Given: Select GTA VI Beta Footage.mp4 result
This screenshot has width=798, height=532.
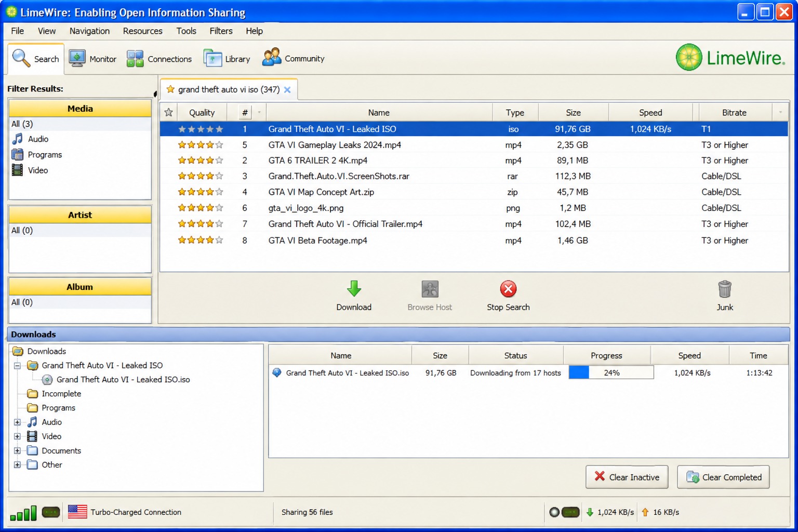Looking at the screenshot, I should [x=474, y=241].
